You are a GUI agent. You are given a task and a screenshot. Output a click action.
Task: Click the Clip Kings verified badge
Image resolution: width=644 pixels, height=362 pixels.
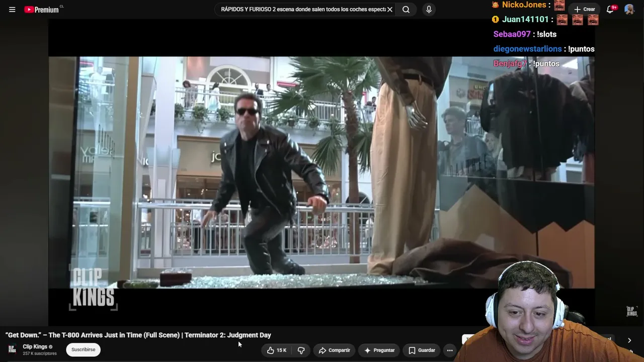50,347
